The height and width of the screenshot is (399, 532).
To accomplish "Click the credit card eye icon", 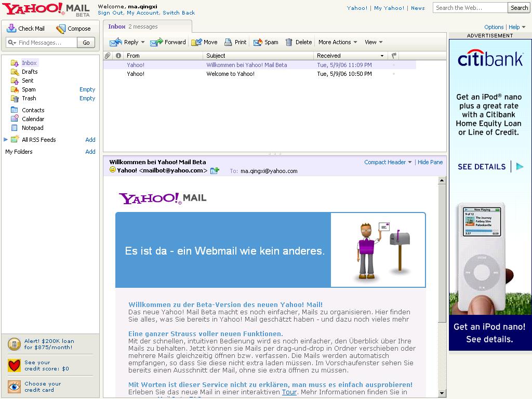I will click(x=14, y=387).
